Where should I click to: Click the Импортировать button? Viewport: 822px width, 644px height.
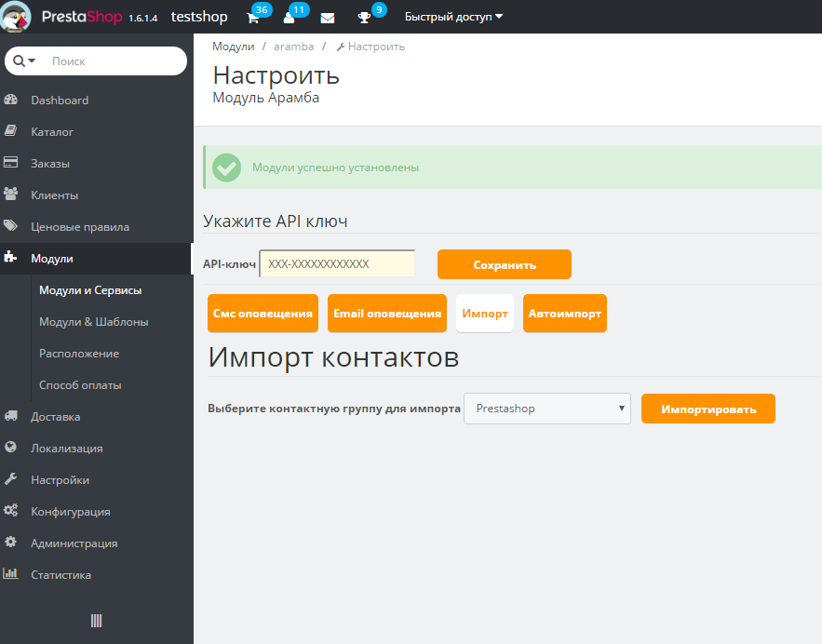[708, 409]
